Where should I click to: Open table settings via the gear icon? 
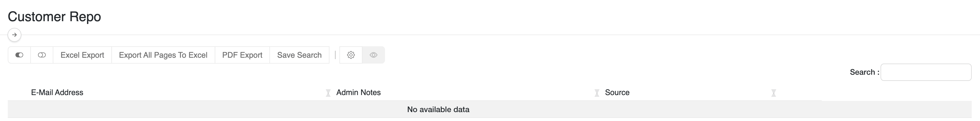[x=351, y=55]
